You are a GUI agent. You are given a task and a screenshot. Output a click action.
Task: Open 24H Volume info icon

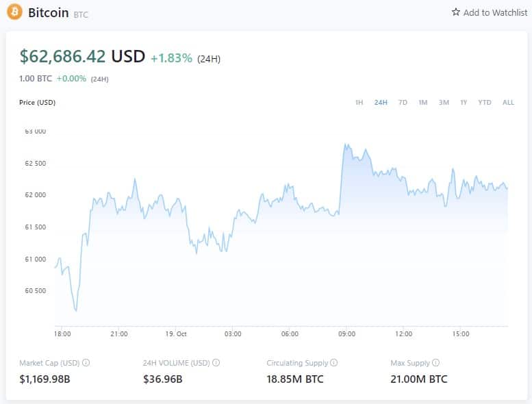click(216, 363)
